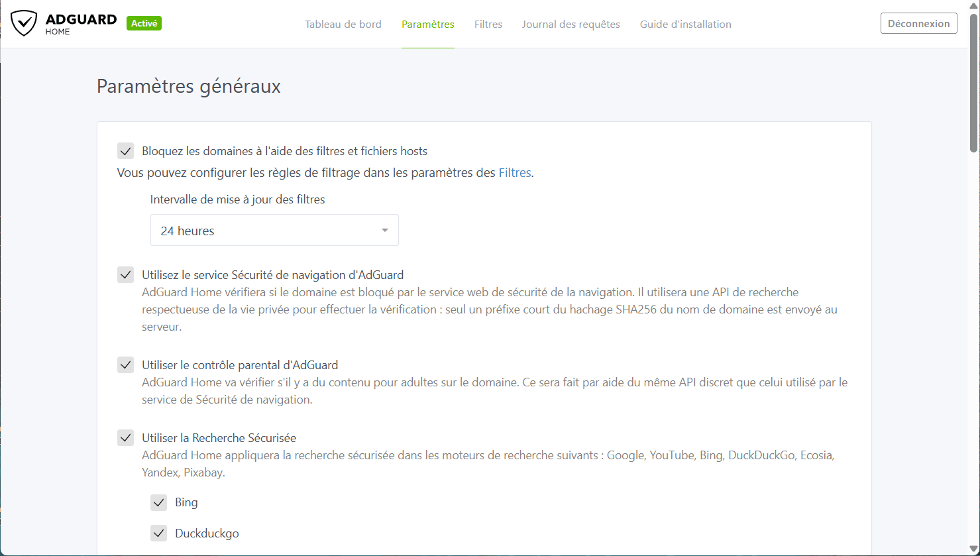Click the Activé status badge
The height and width of the screenshot is (556, 980).
tap(144, 23)
